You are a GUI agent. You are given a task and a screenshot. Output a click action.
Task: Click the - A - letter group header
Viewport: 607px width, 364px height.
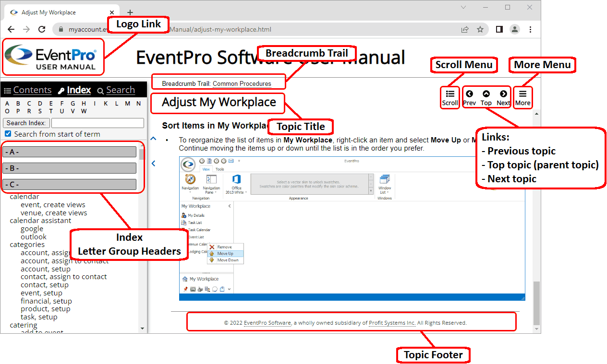[x=70, y=152]
